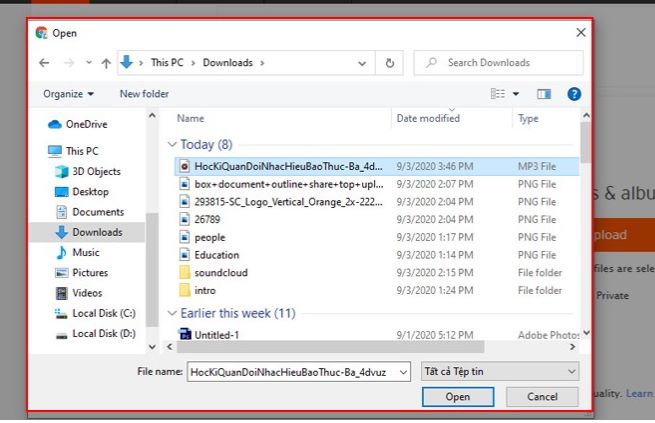The image size is (655, 423).
Task: Open Local Disk (C:) in the sidebar
Action: pos(96,313)
